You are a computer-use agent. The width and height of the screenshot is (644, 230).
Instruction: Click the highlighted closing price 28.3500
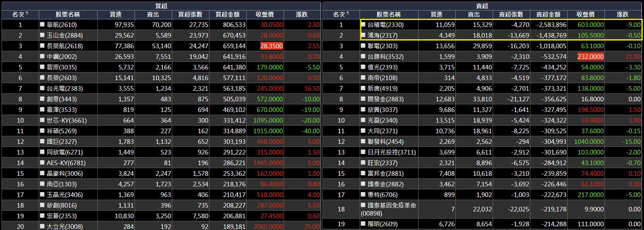point(271,46)
